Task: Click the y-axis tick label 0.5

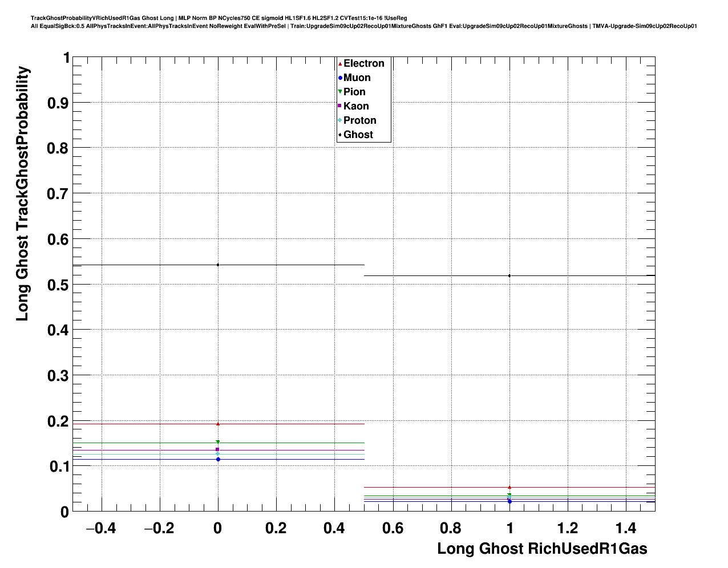Action: 58,285
